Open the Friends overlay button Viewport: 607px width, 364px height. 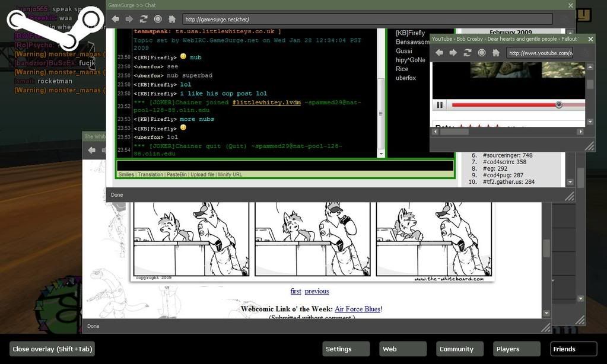tap(574, 349)
